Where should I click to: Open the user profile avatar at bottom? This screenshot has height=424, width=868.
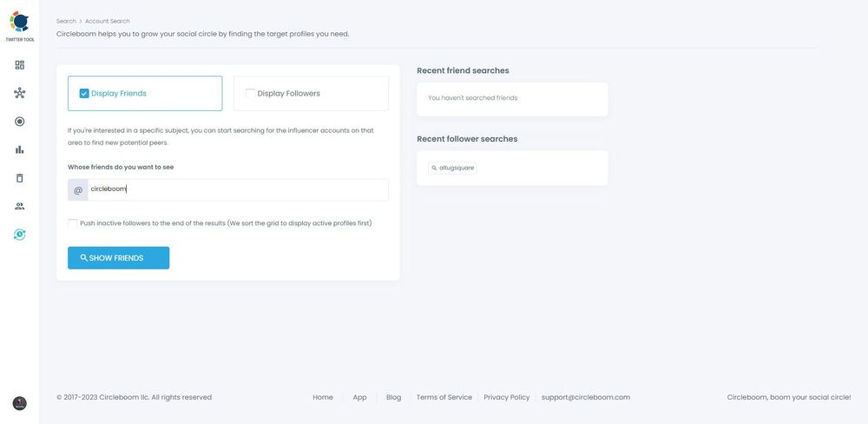pyautogui.click(x=20, y=403)
